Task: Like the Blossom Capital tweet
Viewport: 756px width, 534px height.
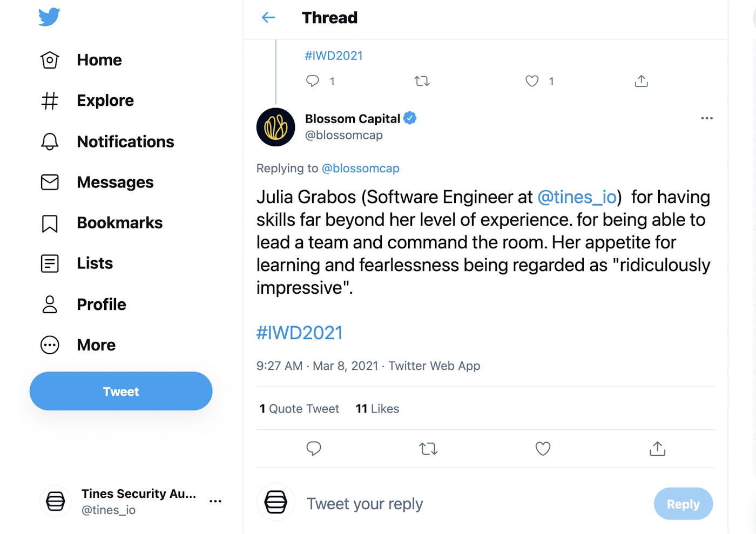Action: 543,449
